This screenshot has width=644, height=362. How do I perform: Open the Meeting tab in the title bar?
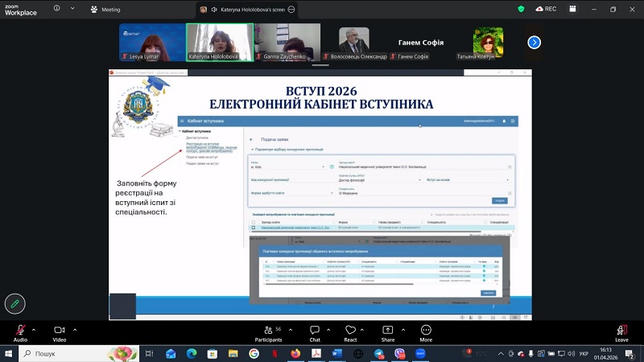pyautogui.click(x=105, y=10)
